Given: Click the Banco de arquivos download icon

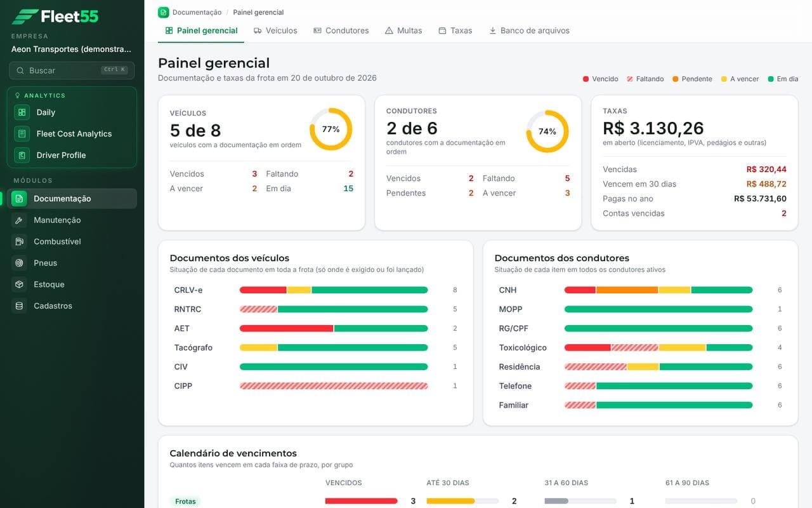Looking at the screenshot, I should [x=492, y=30].
